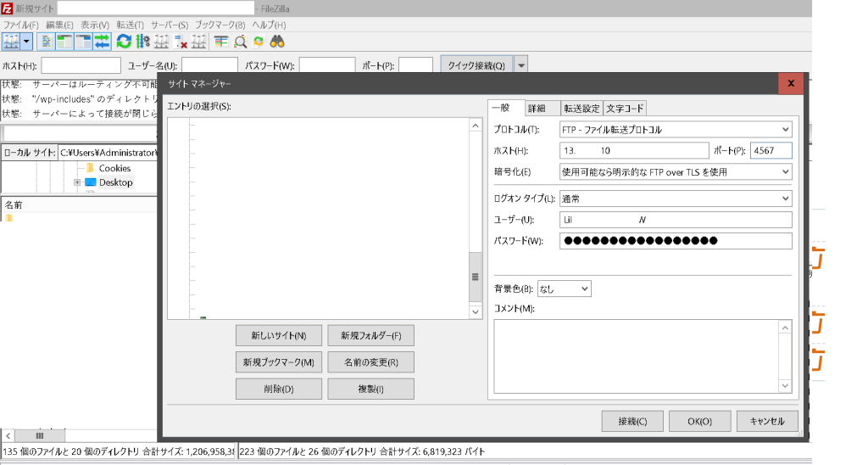Open the プロトコル dropdown
The image size is (868, 465).
676,130
